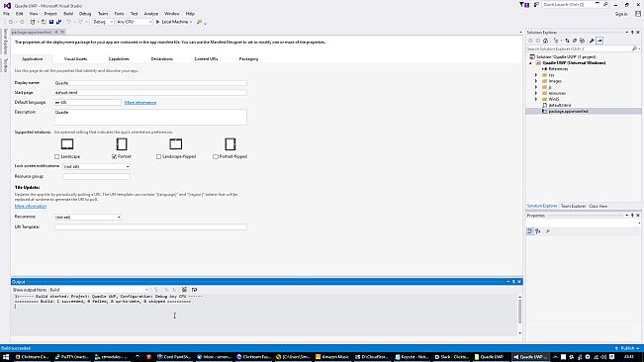Viewport: 644px width, 362px height.
Task: Click the Categorized view icon in Properties
Action: pyautogui.click(x=530, y=231)
